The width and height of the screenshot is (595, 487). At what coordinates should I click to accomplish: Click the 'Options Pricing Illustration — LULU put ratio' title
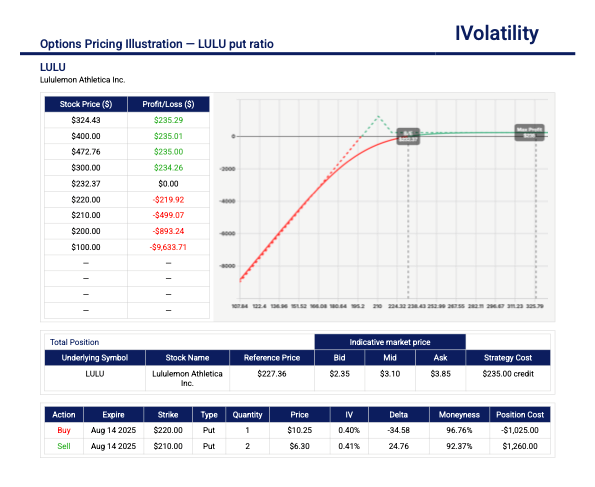(157, 44)
